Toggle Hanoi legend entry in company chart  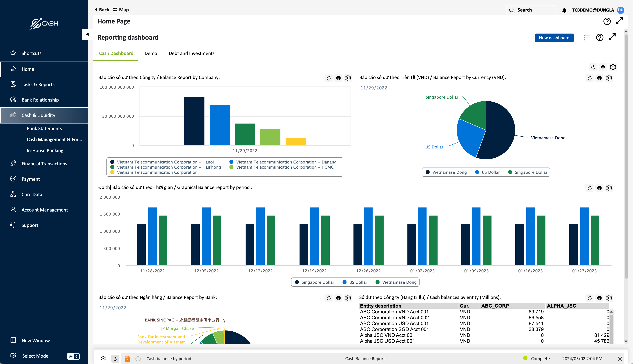click(162, 162)
